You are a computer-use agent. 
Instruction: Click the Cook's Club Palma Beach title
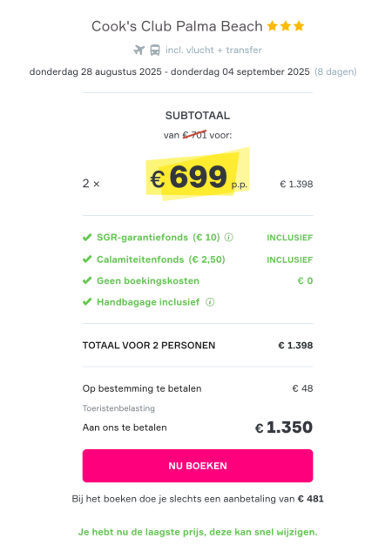(177, 26)
